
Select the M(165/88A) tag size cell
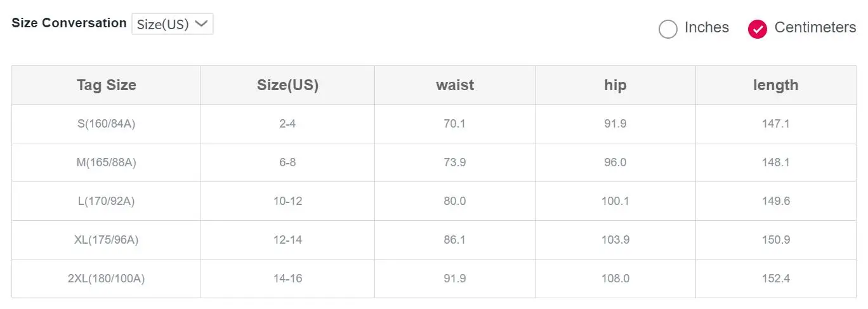(107, 162)
